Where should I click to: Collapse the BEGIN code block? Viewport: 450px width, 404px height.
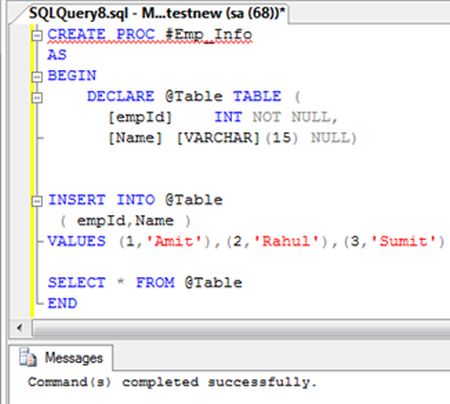[37, 77]
